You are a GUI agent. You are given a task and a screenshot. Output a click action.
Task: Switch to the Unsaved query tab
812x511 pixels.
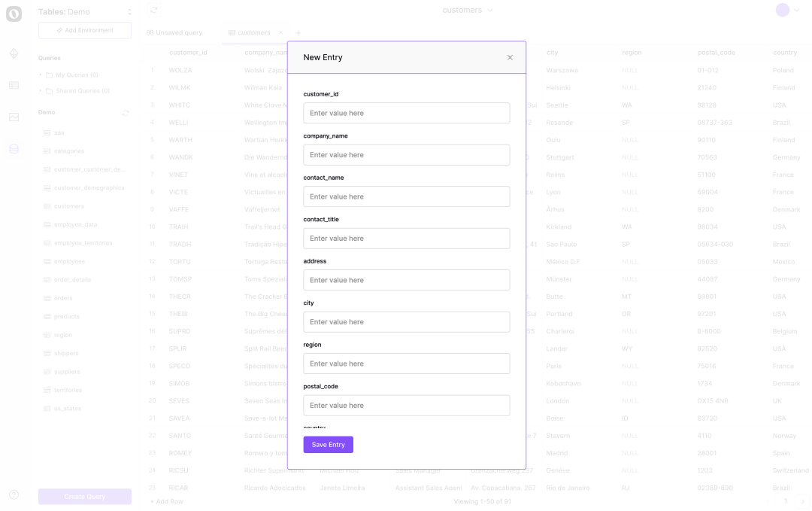(x=174, y=33)
